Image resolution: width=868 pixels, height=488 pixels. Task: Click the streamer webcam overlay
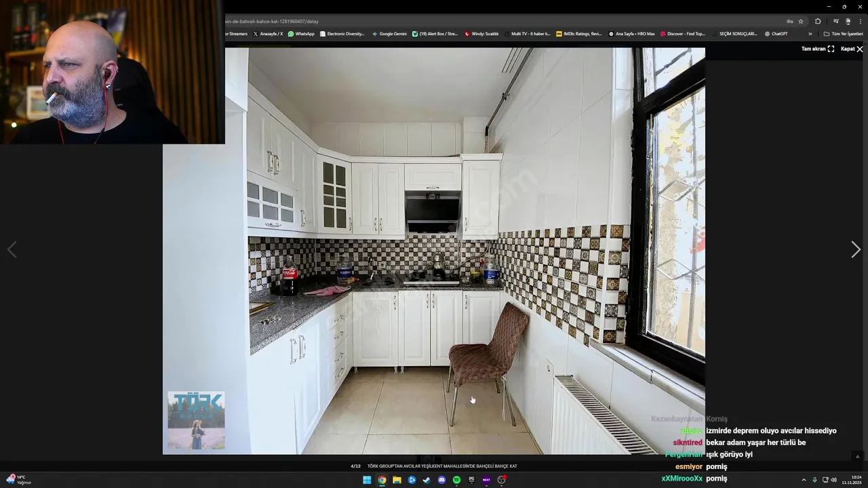113,72
